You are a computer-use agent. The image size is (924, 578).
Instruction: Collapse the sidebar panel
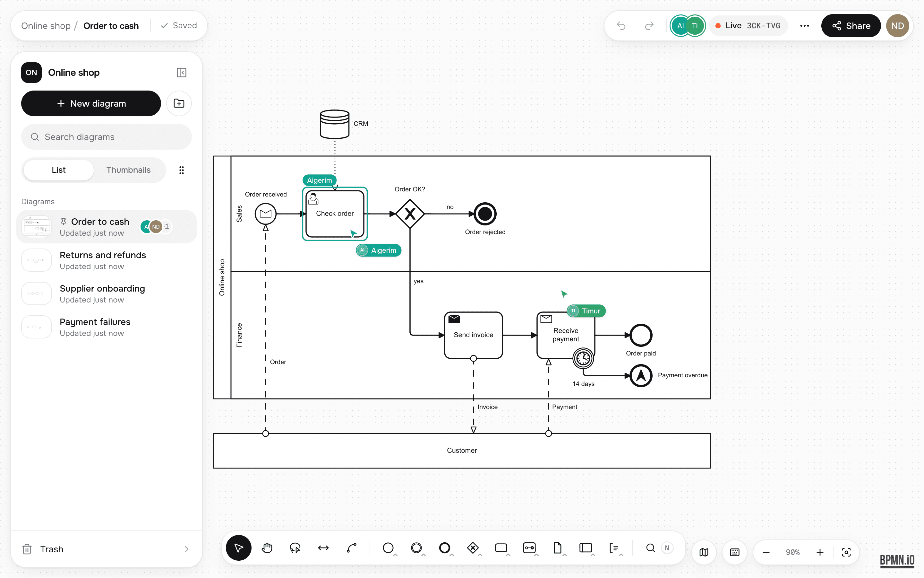click(181, 73)
